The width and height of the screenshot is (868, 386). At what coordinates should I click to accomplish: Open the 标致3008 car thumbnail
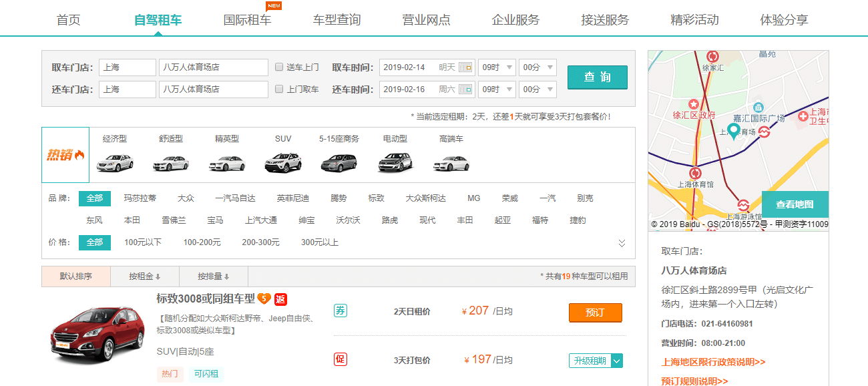(98, 335)
